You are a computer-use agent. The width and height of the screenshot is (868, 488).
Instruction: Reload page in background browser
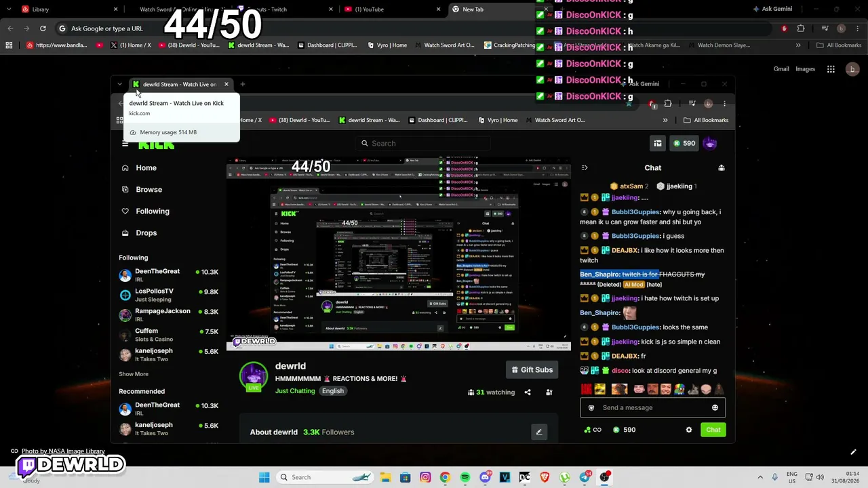[x=43, y=28]
